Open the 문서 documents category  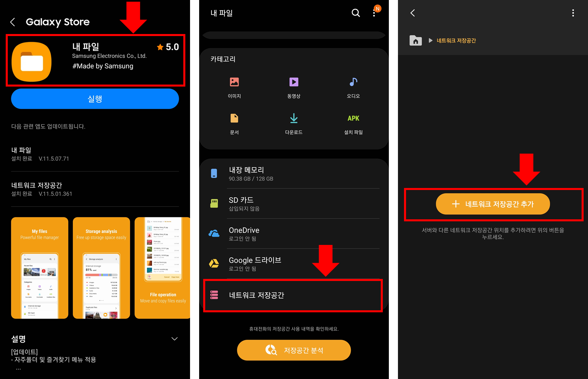coord(234,124)
